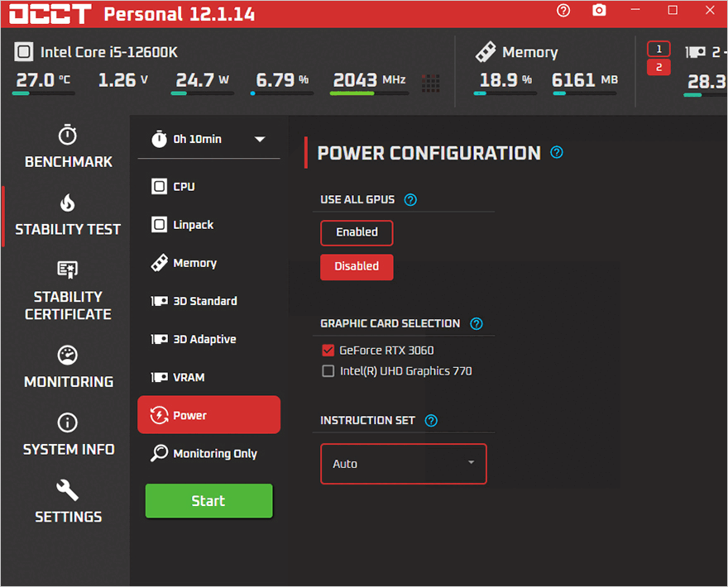Click the CPU temperature bar under 27.0 °C

click(x=44, y=93)
